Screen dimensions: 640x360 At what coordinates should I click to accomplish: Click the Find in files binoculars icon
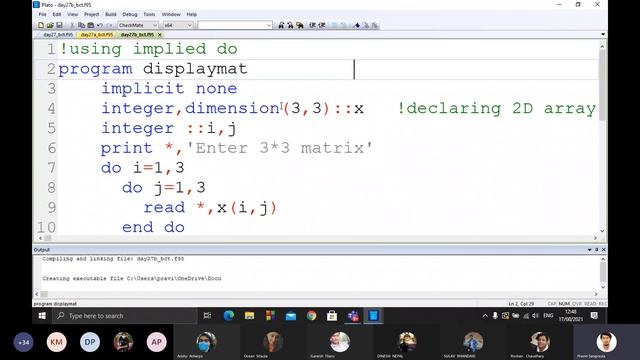(x=300, y=25)
